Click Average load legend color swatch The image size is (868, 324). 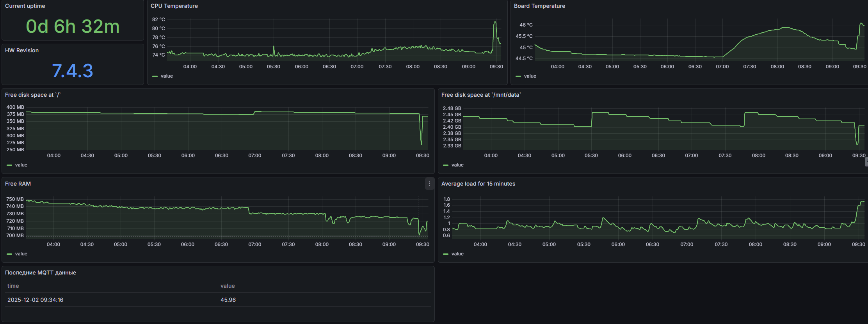tap(446, 254)
